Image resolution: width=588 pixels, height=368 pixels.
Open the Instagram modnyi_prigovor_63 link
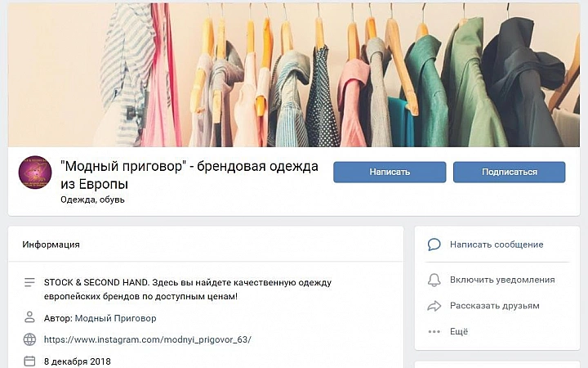(x=147, y=339)
